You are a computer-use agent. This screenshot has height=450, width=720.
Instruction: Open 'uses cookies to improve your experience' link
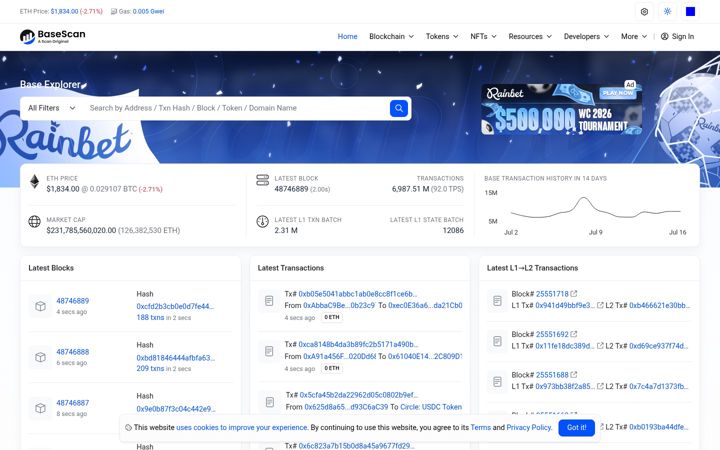click(x=242, y=428)
